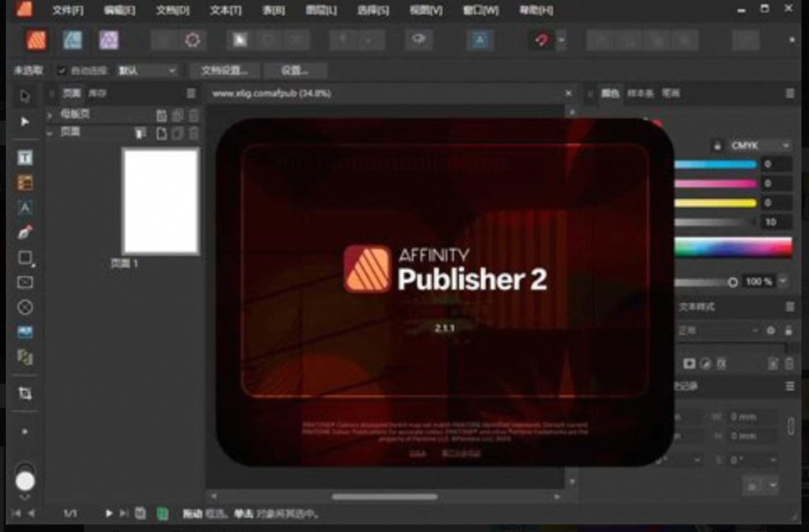Click the trash icon in 母版页 row

tap(194, 115)
